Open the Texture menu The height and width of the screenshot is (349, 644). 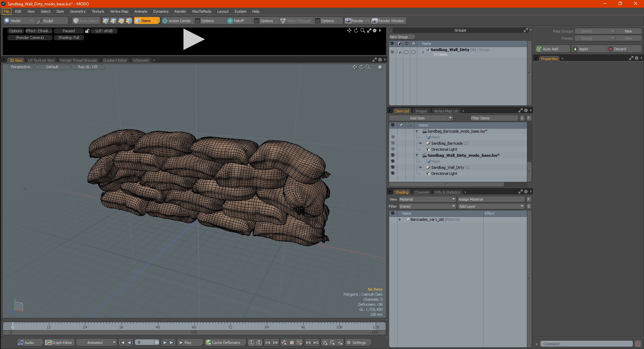tap(98, 11)
